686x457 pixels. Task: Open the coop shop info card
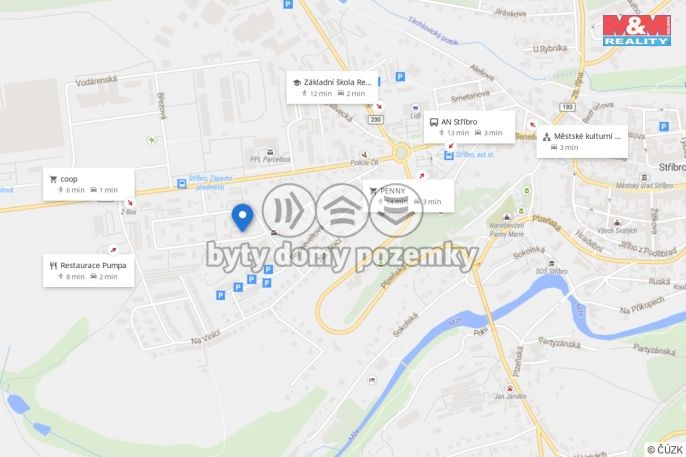coord(89,184)
